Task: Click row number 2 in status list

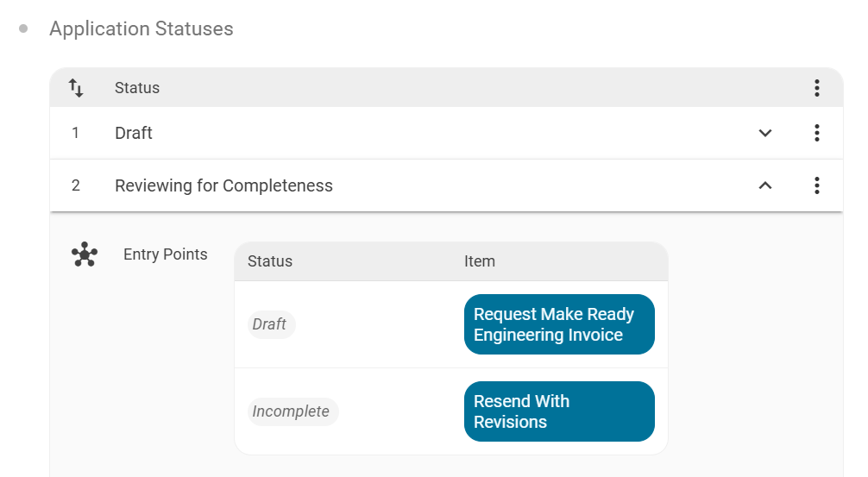Action: pyautogui.click(x=76, y=185)
